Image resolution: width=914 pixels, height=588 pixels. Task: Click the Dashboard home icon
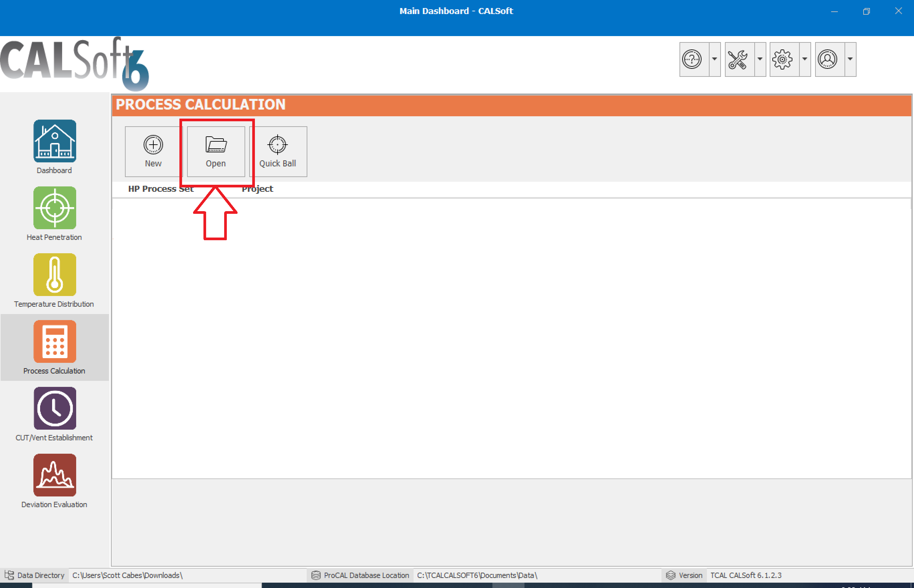pyautogui.click(x=54, y=141)
